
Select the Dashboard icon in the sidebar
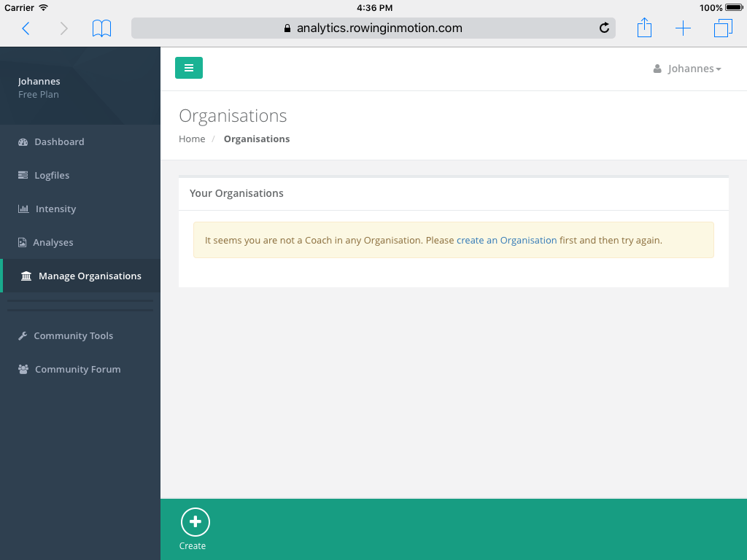(x=23, y=141)
